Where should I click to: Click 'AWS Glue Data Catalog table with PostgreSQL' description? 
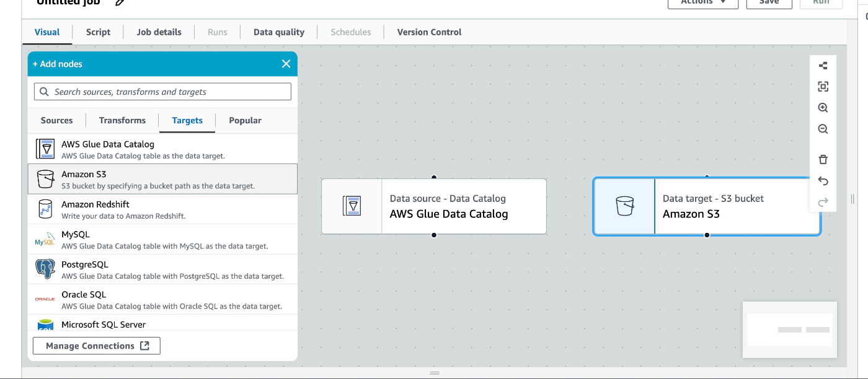point(172,276)
